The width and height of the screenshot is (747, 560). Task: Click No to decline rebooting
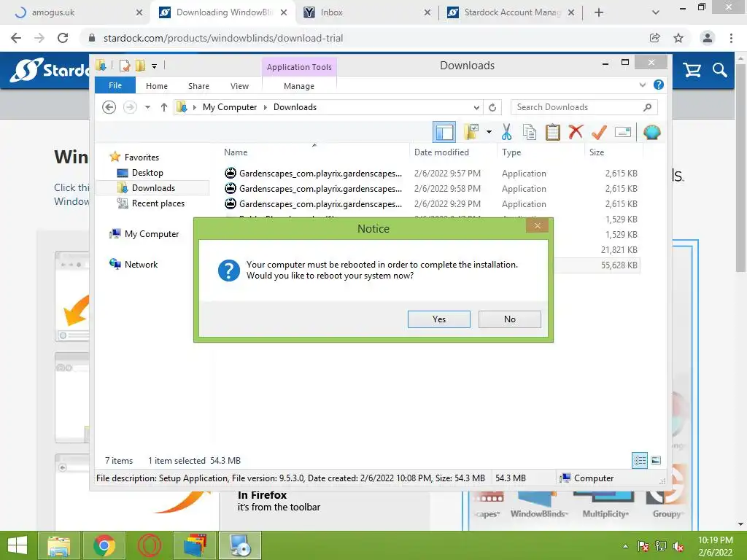pyautogui.click(x=509, y=319)
